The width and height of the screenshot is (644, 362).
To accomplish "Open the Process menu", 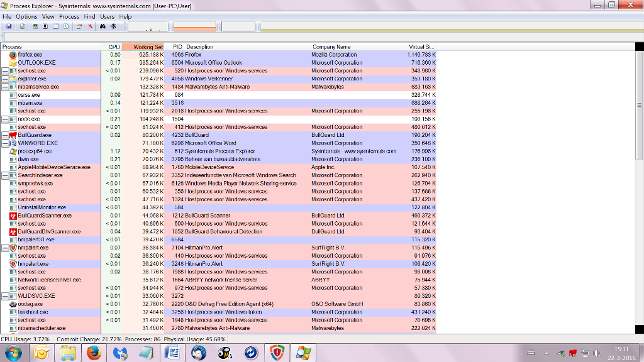I will (x=69, y=17).
